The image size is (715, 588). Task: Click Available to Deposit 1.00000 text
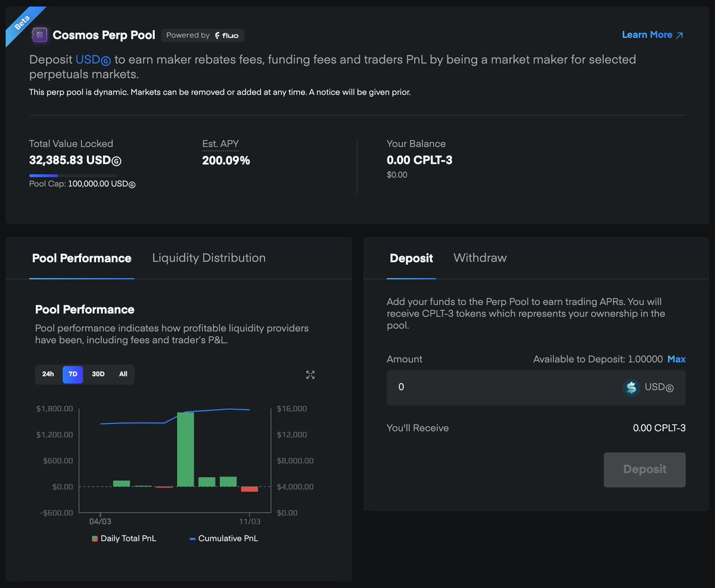[x=598, y=359]
